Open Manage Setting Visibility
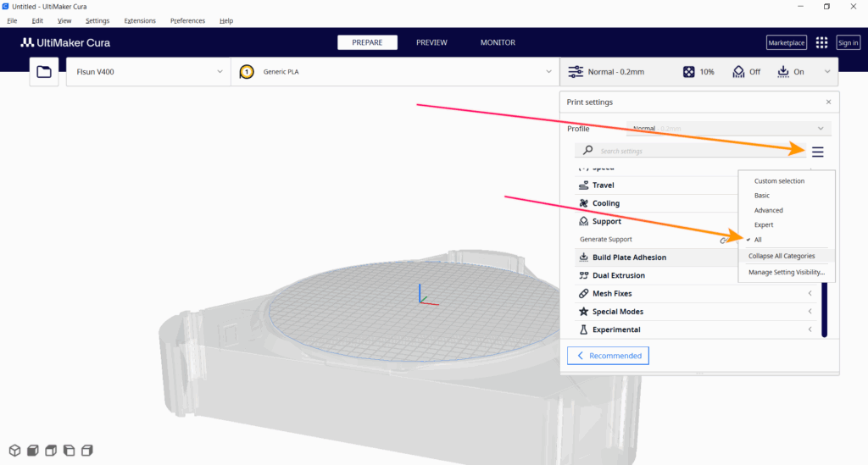The height and width of the screenshot is (465, 868). (x=787, y=272)
